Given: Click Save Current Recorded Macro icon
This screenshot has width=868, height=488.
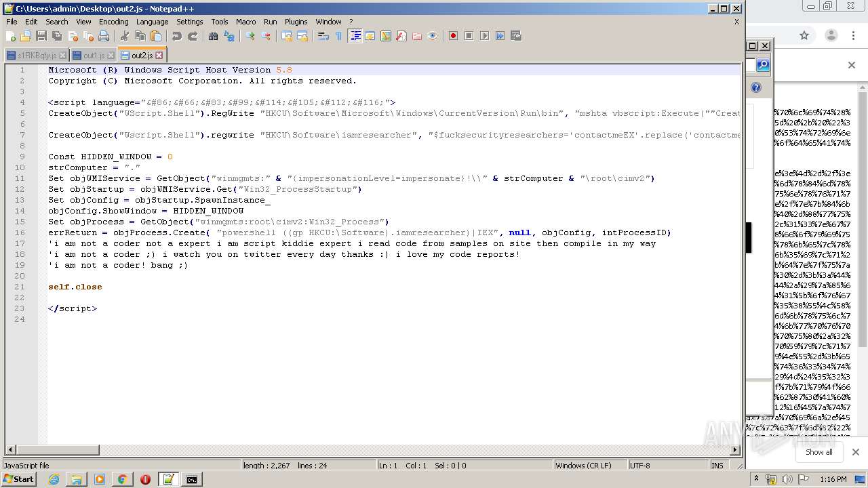Looking at the screenshot, I should [515, 36].
